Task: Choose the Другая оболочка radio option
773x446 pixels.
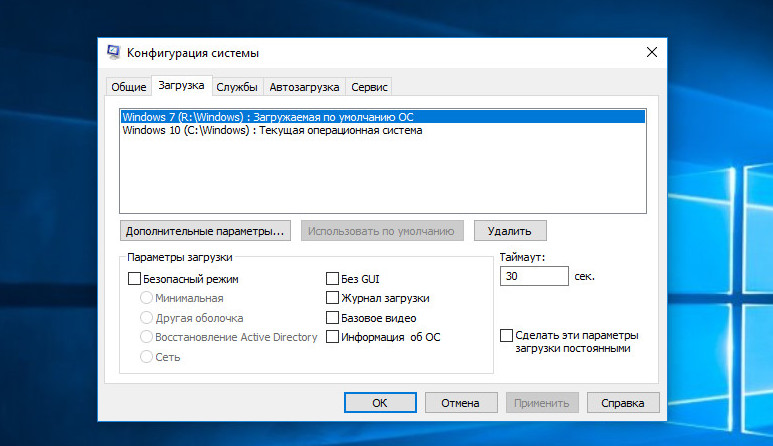Action: [x=146, y=317]
